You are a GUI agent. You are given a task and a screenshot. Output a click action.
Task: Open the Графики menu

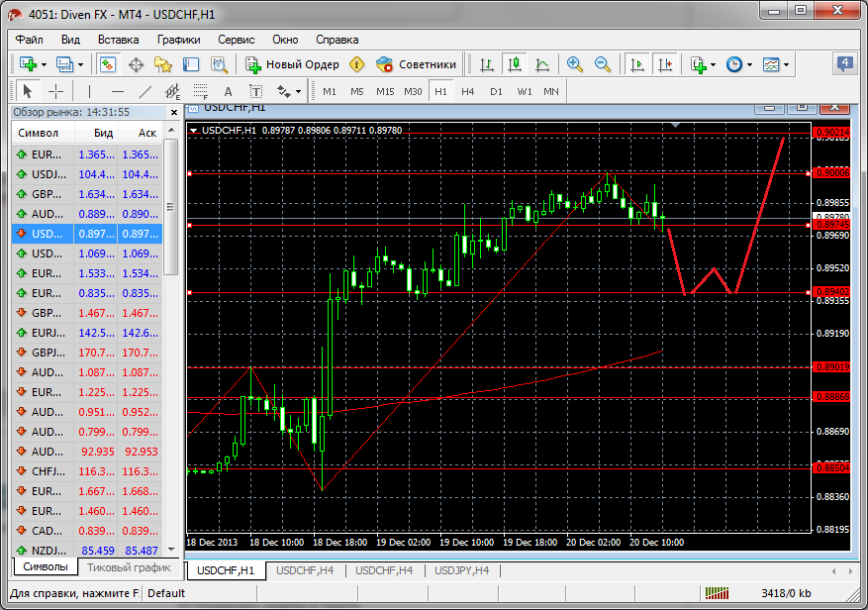point(178,40)
